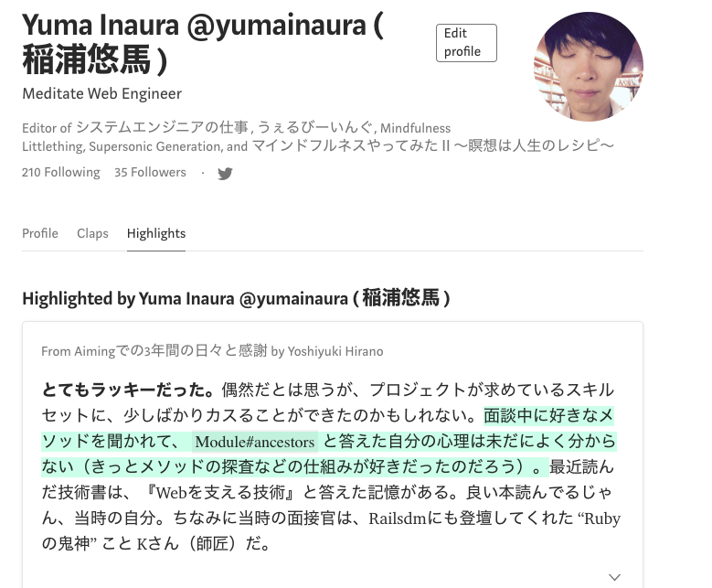The width and height of the screenshot is (712, 588).
Task: Open the circular profile avatar photo
Action: [589, 67]
